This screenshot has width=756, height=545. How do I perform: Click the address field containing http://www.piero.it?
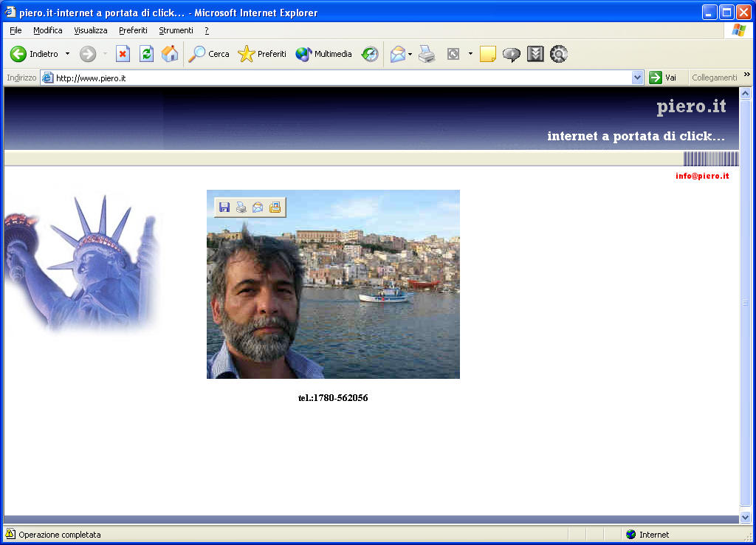(x=342, y=78)
